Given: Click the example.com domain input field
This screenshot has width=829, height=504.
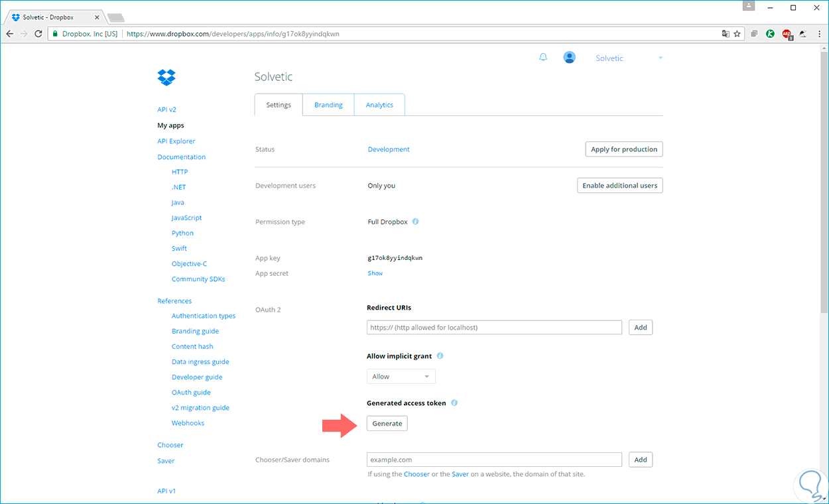Looking at the screenshot, I should coord(494,460).
